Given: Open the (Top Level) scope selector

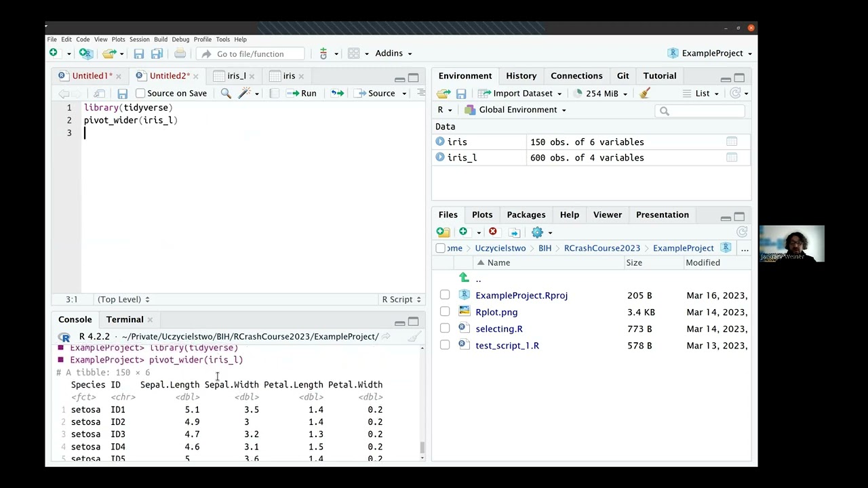Looking at the screenshot, I should tap(123, 299).
